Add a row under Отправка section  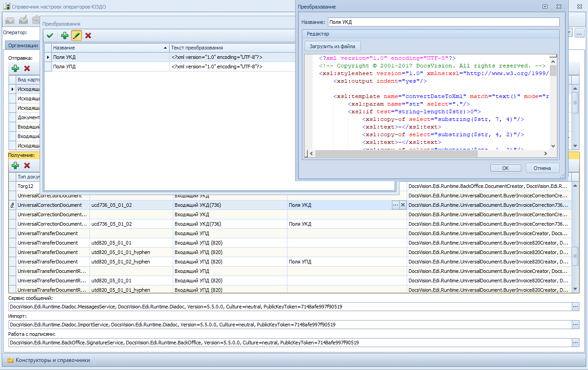point(15,68)
